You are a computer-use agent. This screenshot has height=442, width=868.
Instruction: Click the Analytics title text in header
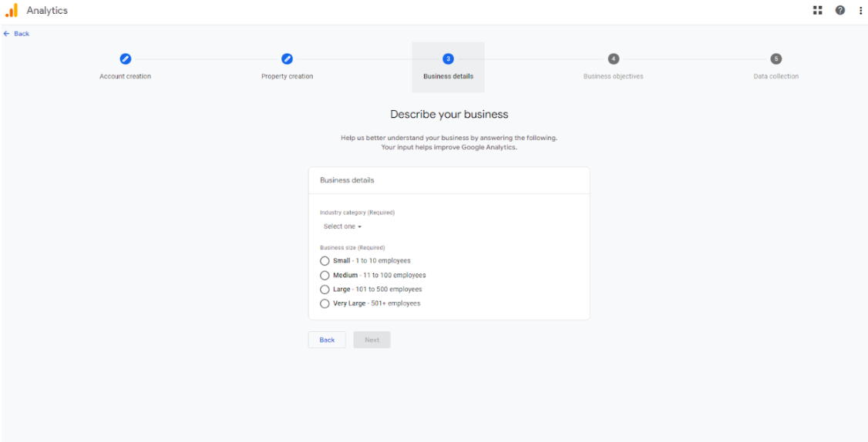47,11
